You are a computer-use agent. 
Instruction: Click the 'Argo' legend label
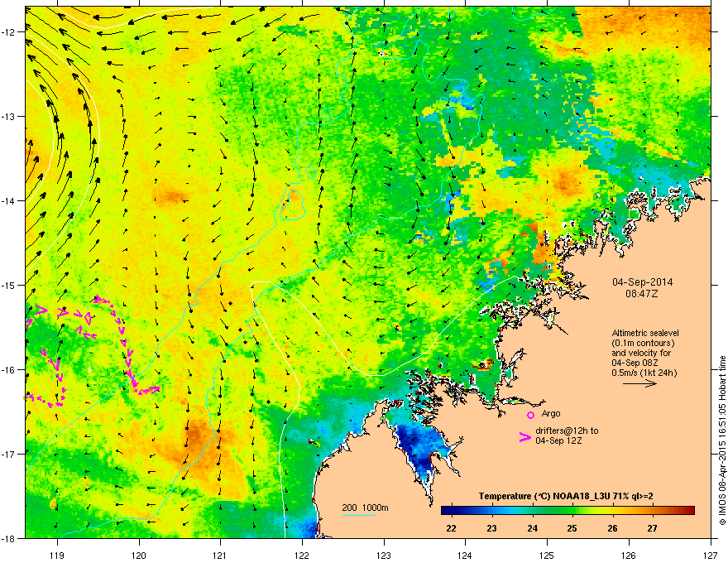point(551,413)
